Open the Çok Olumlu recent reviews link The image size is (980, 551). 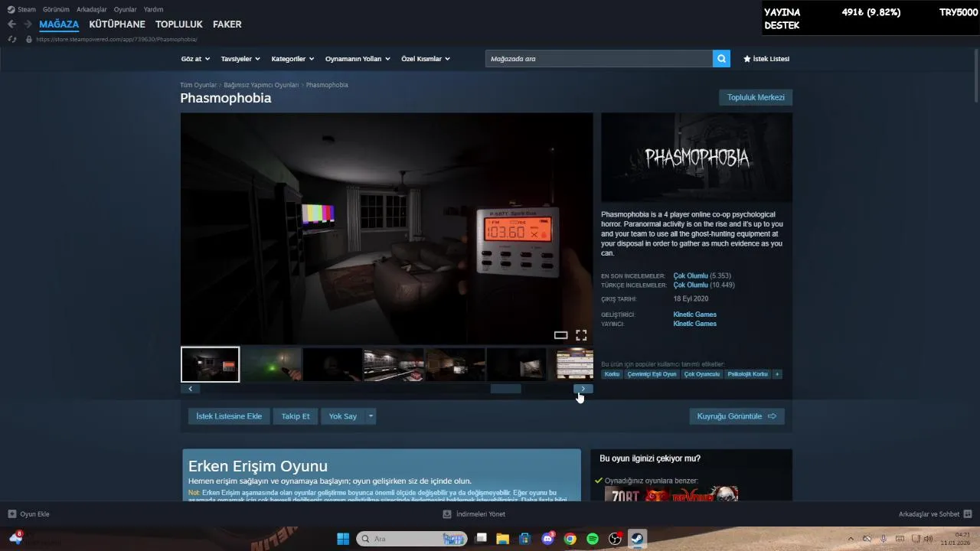click(x=691, y=275)
